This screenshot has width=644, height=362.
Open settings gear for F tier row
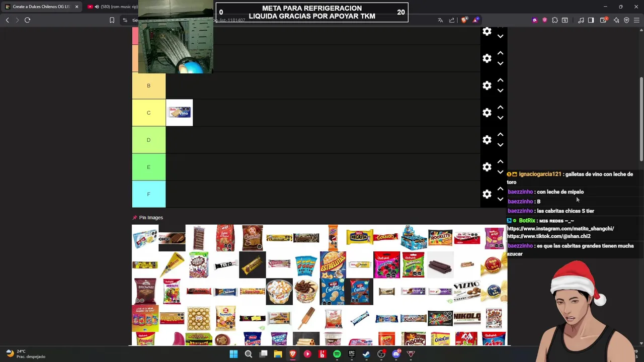tap(487, 194)
